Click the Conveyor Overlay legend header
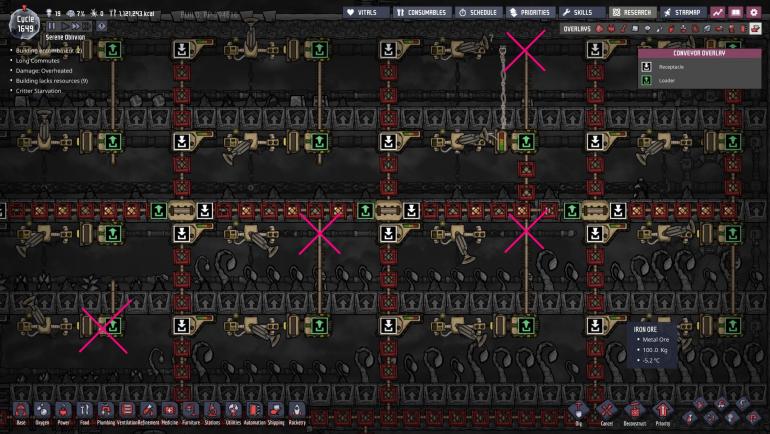This screenshot has width=770, height=434. point(699,53)
